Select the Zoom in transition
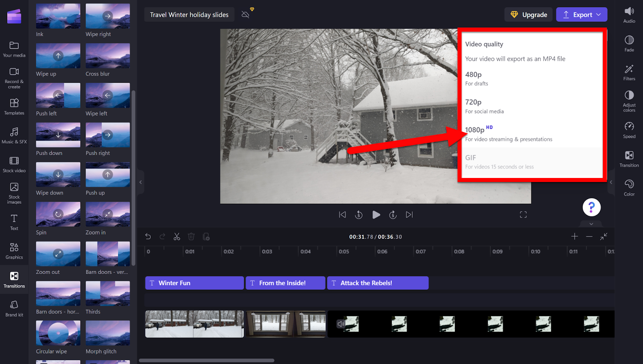643x364 pixels. [108, 214]
